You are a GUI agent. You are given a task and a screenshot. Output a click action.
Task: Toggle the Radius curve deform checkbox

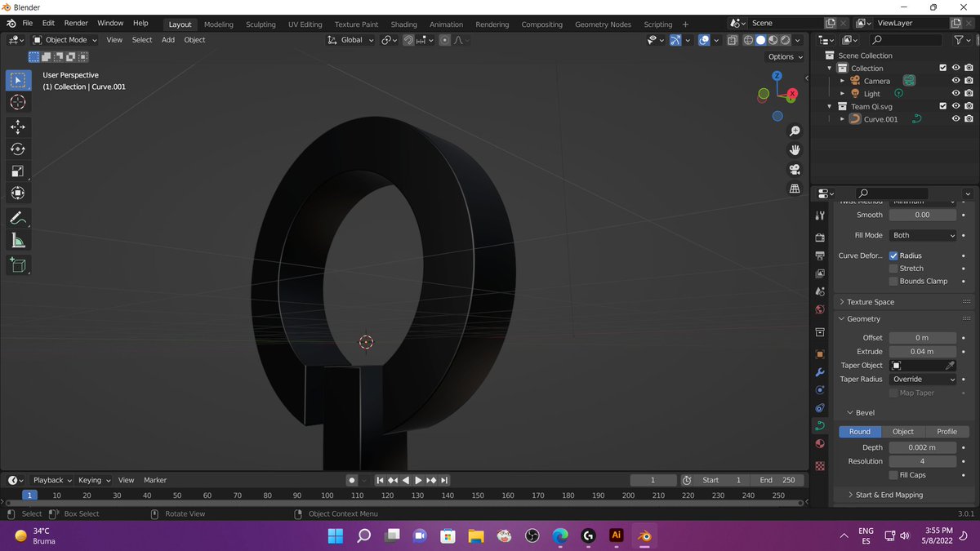(x=893, y=256)
